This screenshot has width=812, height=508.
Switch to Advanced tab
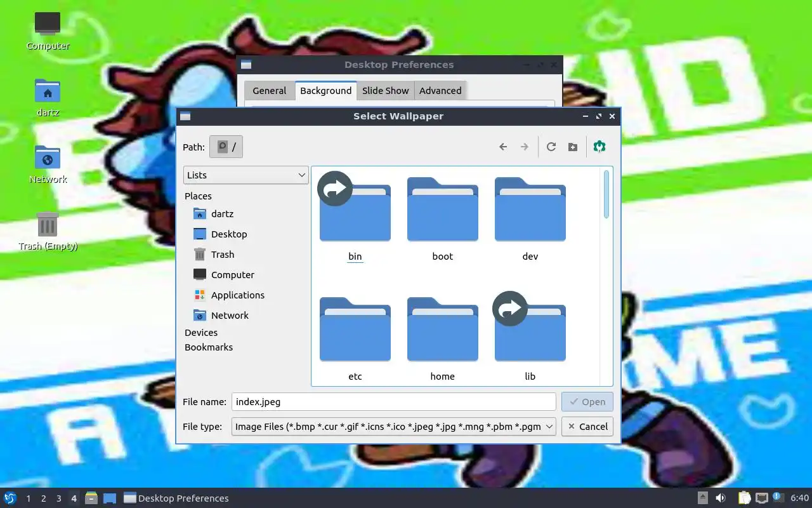tap(440, 91)
